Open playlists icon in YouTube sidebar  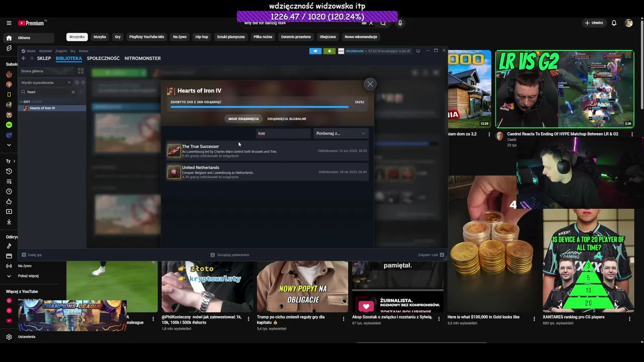pyautogui.click(x=9, y=182)
